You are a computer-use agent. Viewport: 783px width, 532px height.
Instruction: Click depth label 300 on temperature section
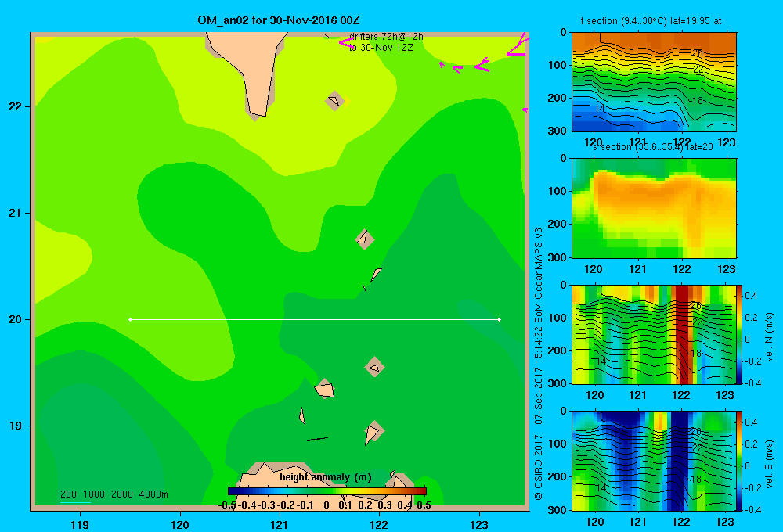tap(557, 131)
